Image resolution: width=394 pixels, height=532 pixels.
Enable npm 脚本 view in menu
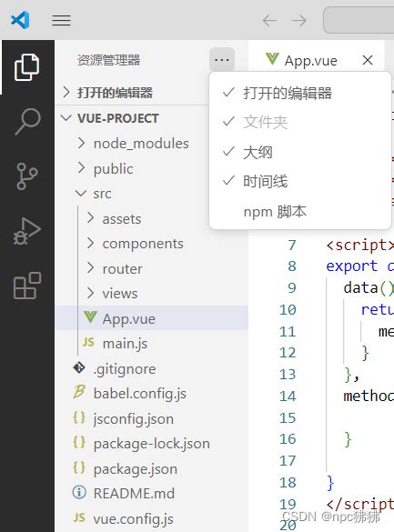point(300,211)
